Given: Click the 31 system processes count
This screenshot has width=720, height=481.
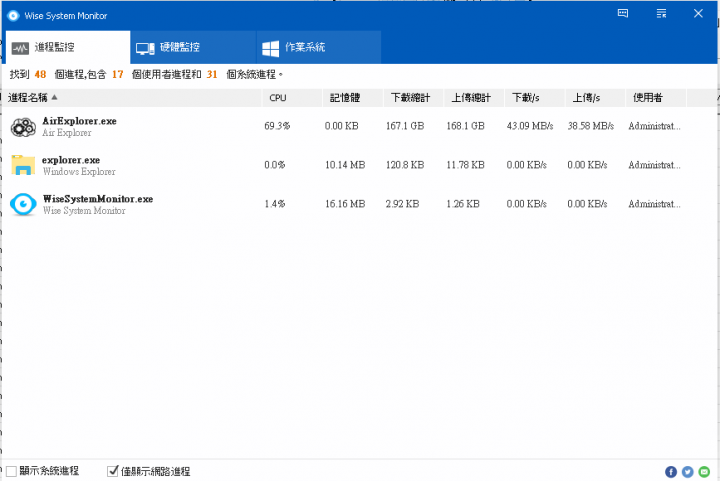Looking at the screenshot, I should click(212, 74).
